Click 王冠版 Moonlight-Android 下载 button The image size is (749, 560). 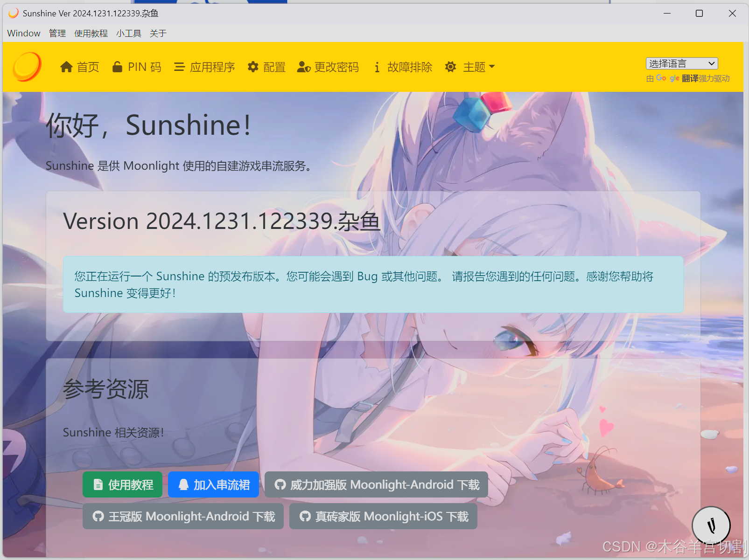(183, 516)
